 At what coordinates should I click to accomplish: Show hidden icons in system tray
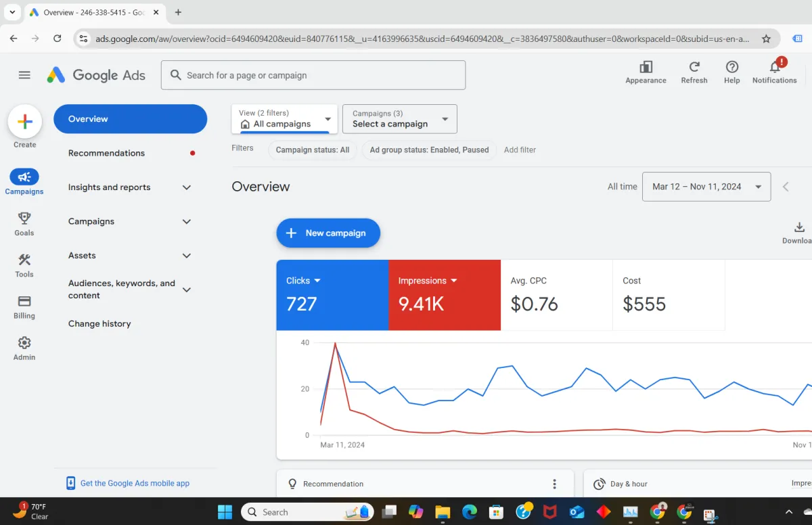pyautogui.click(x=788, y=511)
